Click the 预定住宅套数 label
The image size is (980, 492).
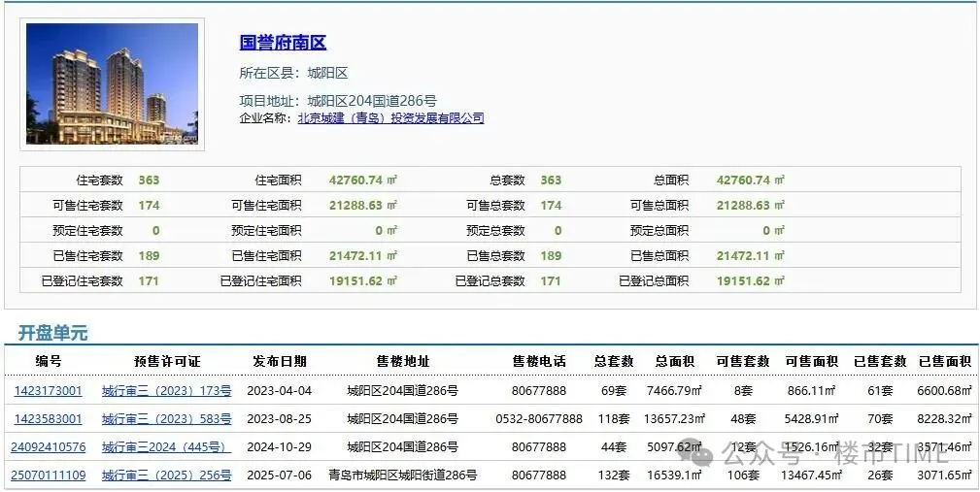pos(87,230)
